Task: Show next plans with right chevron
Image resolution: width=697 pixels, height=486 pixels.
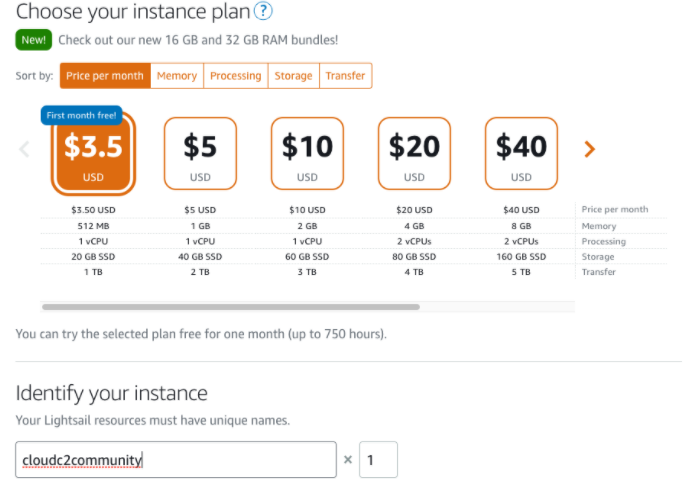Action: [589, 149]
